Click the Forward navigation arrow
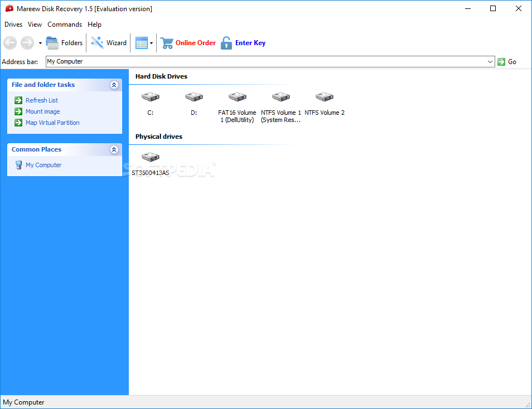This screenshot has height=409, width=532. [27, 43]
